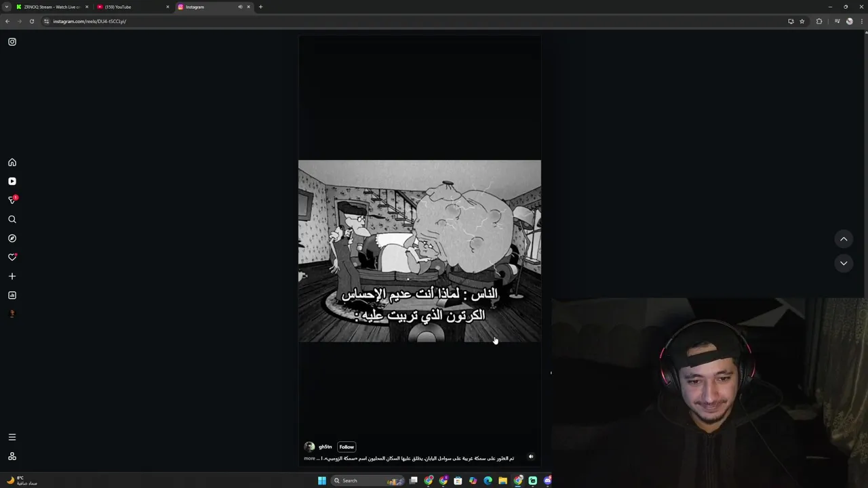
Task: Switch to the YouTube tab
Action: coord(132,7)
